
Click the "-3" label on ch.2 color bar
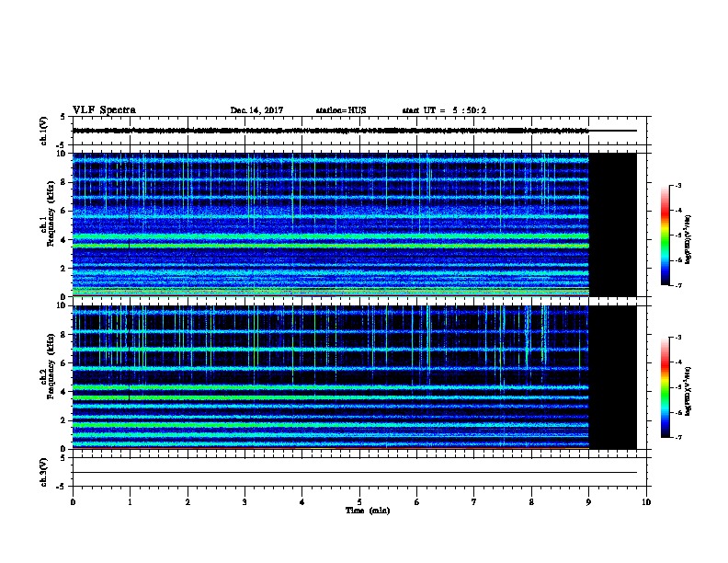coord(677,338)
